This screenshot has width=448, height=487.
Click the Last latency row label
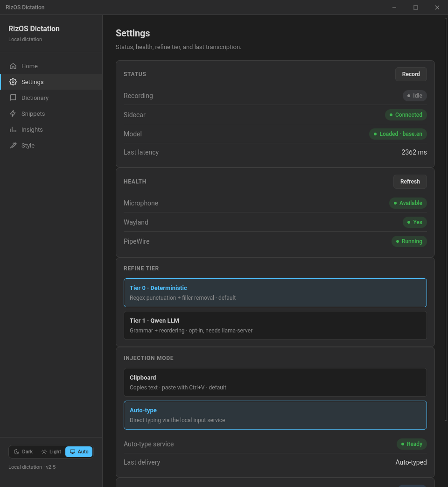[141, 152]
